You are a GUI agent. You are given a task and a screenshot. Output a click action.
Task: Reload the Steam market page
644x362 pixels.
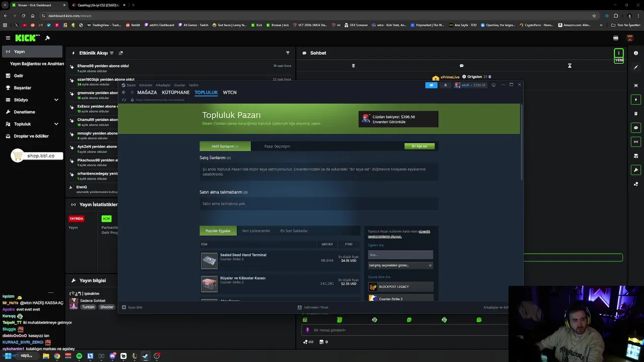[124, 100]
